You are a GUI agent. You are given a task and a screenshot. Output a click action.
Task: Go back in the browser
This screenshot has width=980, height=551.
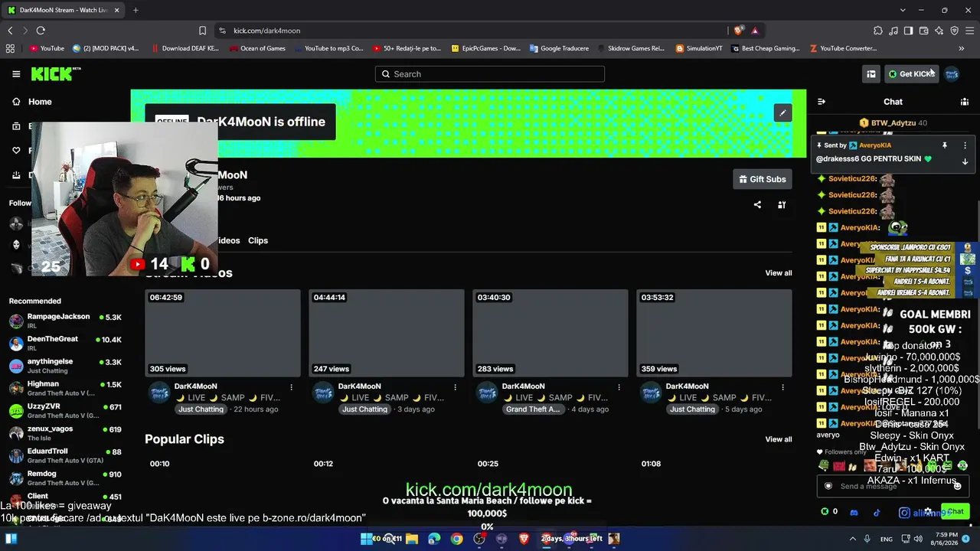[x=10, y=31]
